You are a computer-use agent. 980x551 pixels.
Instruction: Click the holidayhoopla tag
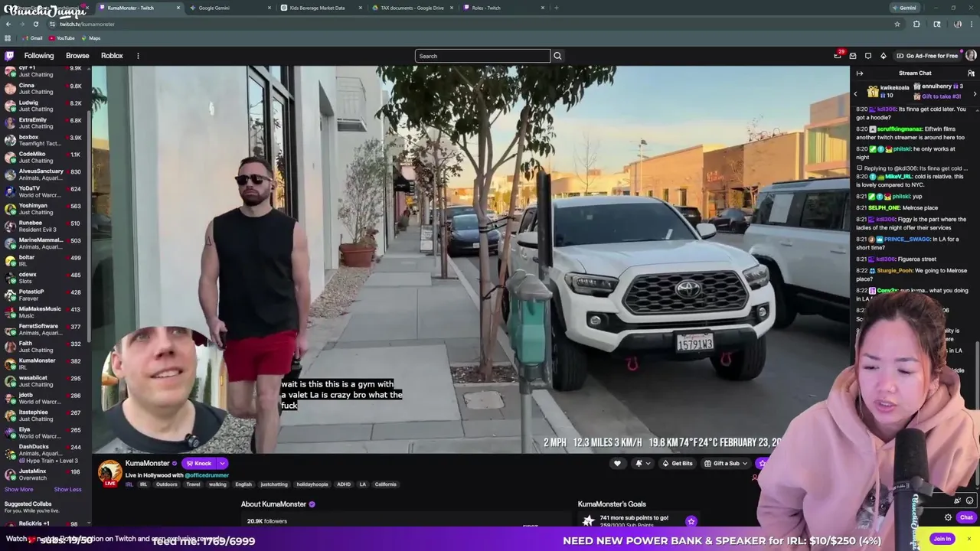click(312, 484)
